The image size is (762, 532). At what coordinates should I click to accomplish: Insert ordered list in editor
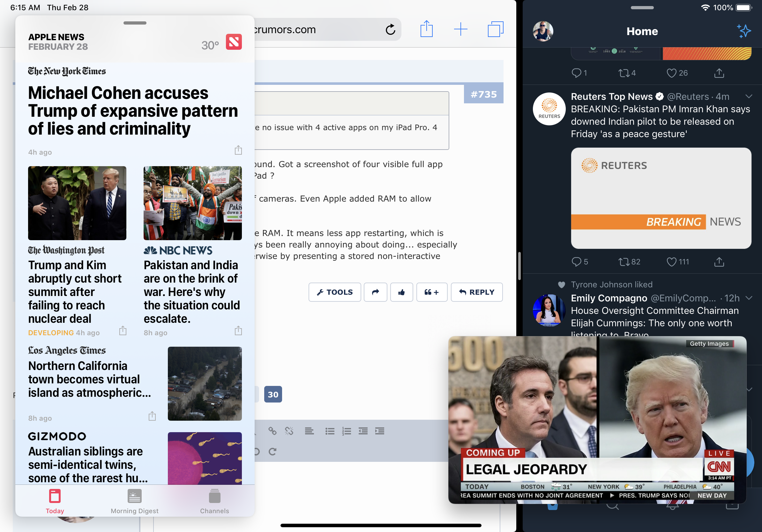point(347,431)
